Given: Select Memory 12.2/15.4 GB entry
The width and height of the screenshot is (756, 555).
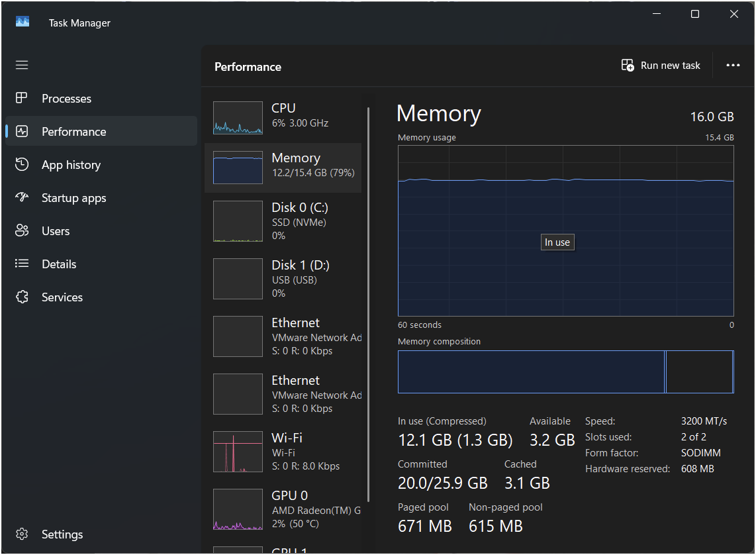Looking at the screenshot, I should tap(283, 168).
